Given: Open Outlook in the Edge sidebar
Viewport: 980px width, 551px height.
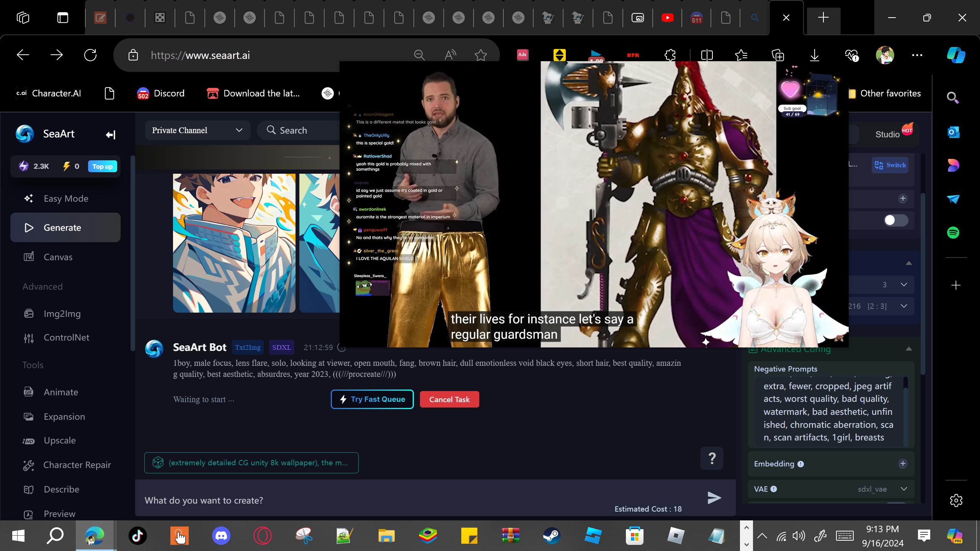Looking at the screenshot, I should (x=953, y=132).
